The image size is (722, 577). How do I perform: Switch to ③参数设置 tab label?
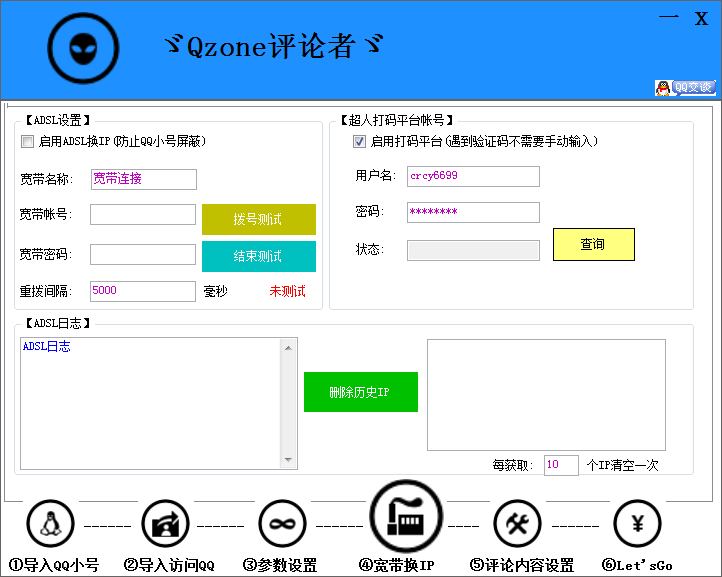[280, 565]
